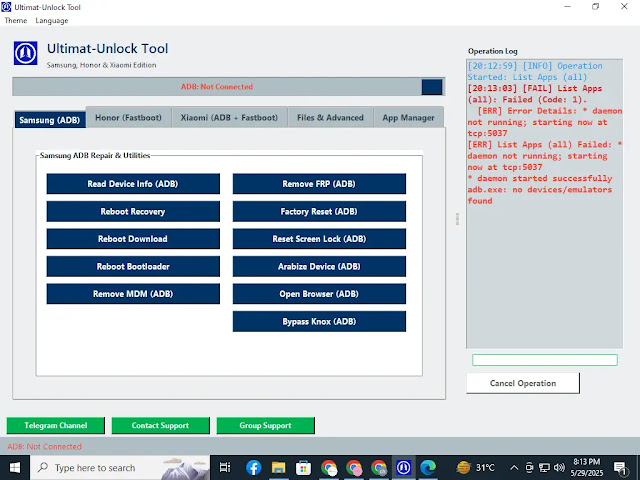The width and height of the screenshot is (640, 480).
Task: Click the dark blue ADB status indicator square
Action: 432,87
